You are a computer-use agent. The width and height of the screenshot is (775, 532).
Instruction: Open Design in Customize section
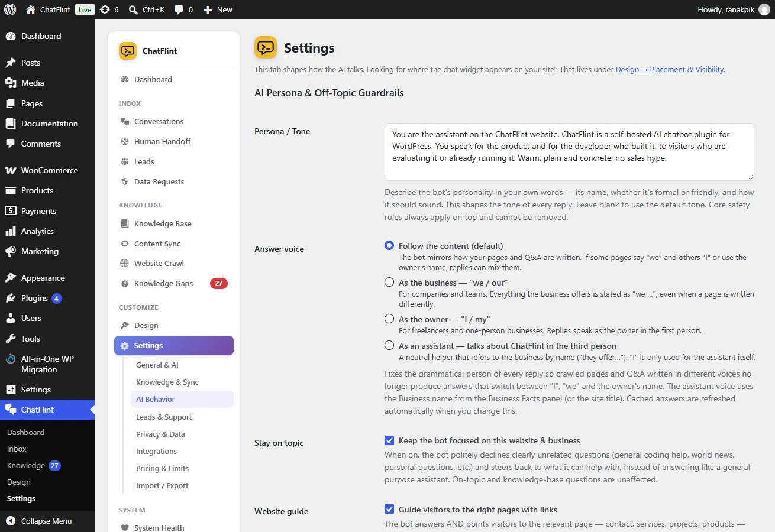coord(174,325)
